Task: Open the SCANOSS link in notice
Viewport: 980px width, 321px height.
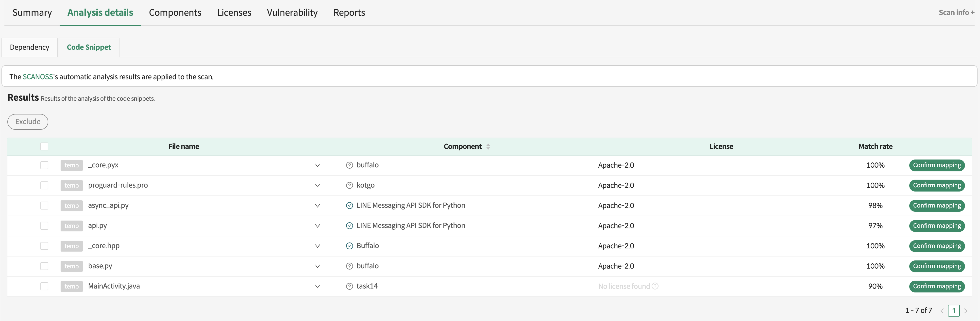Action: click(38, 77)
